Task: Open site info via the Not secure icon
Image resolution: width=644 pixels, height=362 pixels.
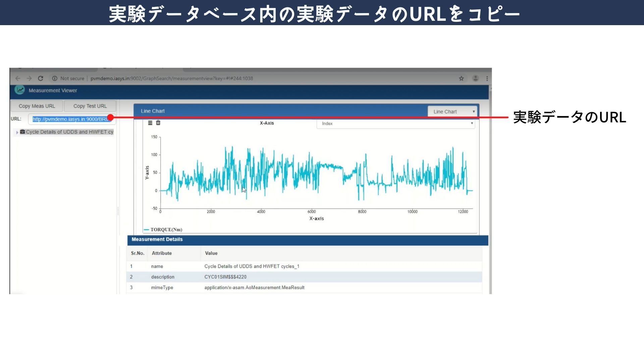Action: (x=55, y=78)
